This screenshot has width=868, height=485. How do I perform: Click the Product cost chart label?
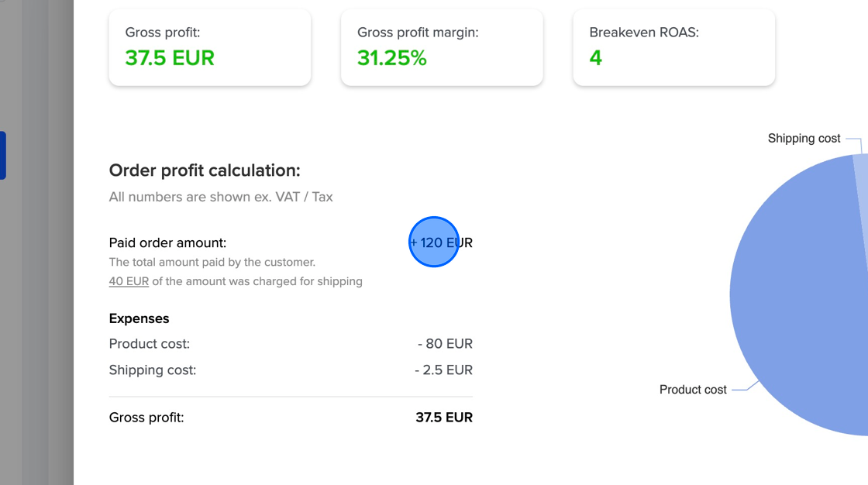click(692, 389)
